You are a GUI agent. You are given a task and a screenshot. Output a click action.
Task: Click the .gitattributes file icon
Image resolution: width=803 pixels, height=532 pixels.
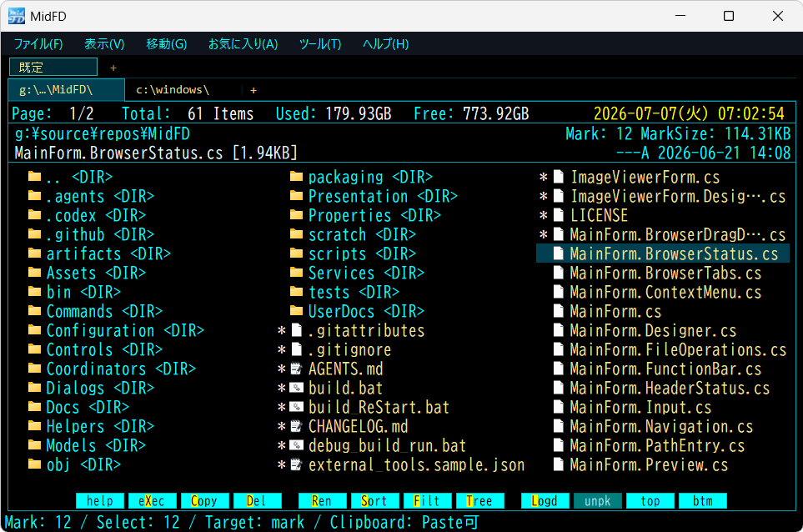coord(297,330)
